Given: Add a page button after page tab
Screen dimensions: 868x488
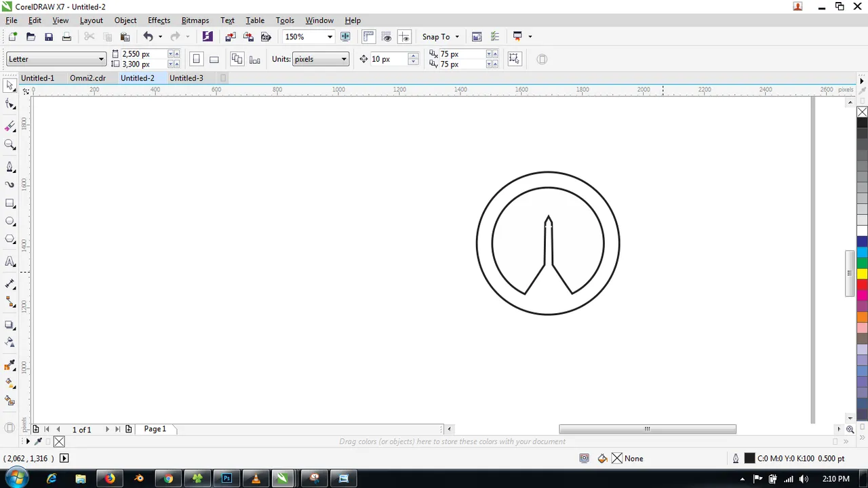Looking at the screenshot, I should [128, 429].
